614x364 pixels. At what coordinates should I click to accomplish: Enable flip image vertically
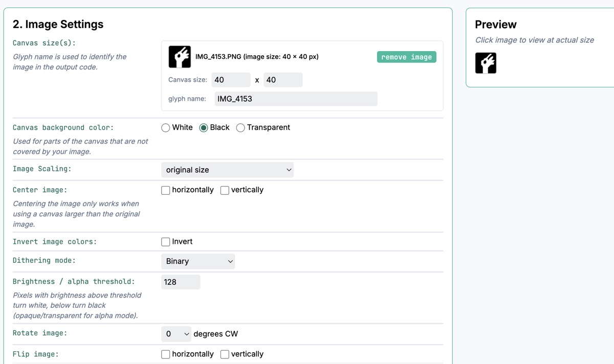pyautogui.click(x=225, y=354)
